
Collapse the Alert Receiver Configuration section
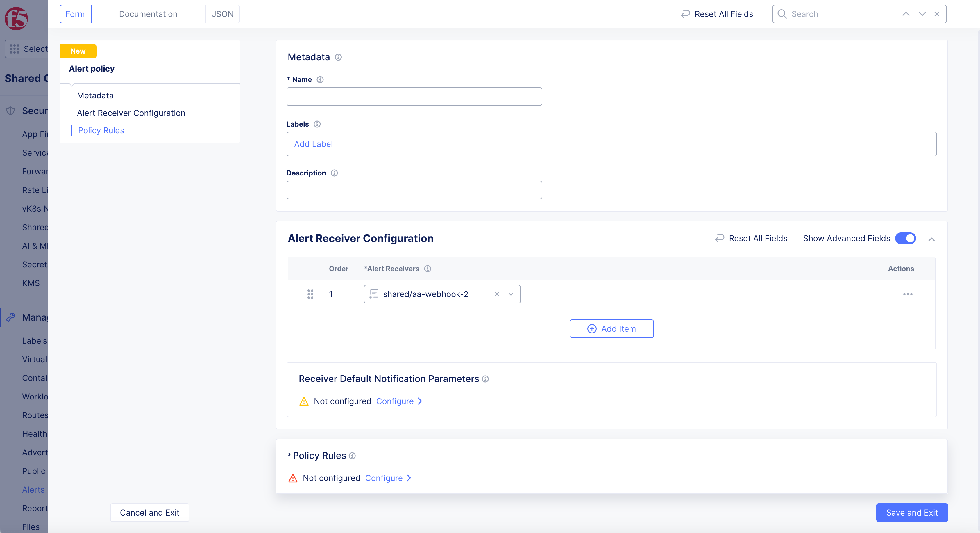(x=931, y=239)
